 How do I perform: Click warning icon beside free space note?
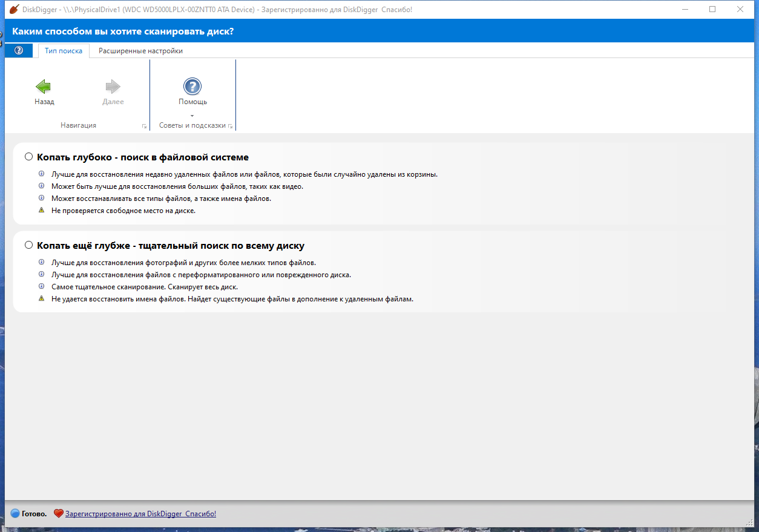click(42, 210)
